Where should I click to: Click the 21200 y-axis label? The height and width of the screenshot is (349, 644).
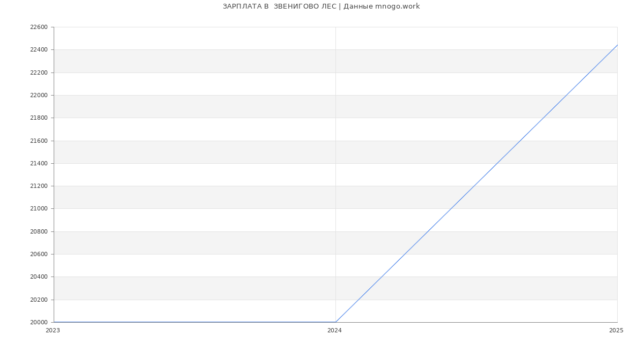point(39,186)
